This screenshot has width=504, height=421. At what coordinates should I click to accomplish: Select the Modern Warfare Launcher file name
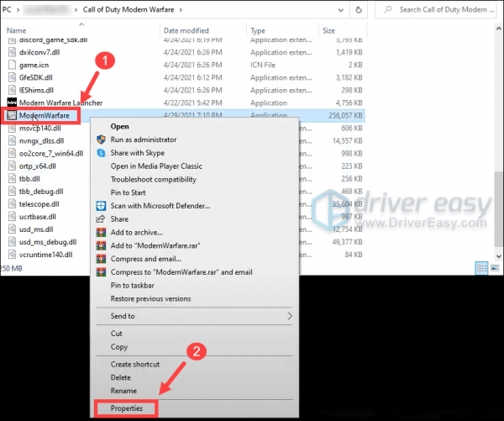tap(60, 103)
